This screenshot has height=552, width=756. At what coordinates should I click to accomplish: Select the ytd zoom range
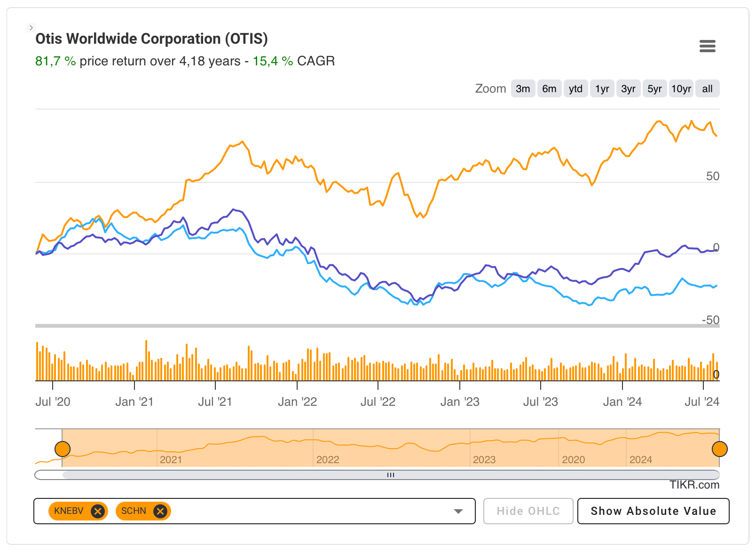(575, 89)
